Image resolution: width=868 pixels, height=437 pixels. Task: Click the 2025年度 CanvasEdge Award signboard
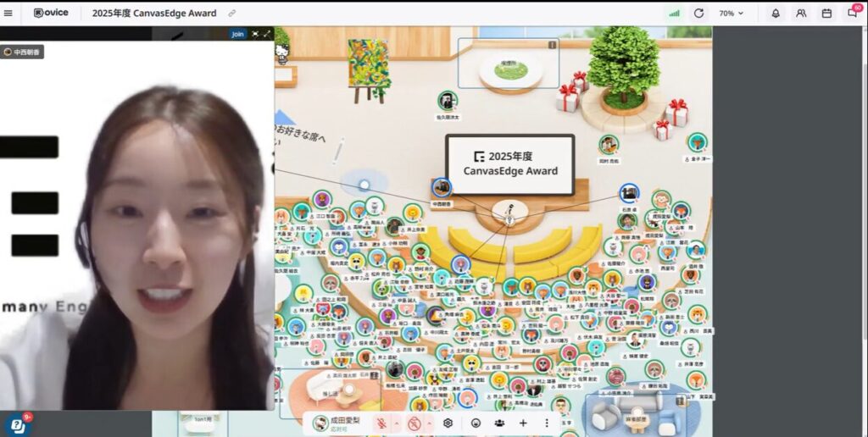click(509, 165)
